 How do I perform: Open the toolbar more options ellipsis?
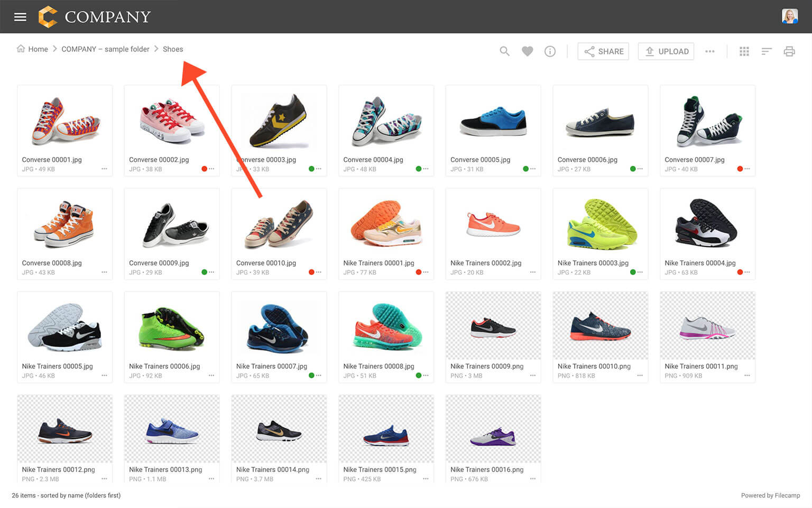click(710, 51)
